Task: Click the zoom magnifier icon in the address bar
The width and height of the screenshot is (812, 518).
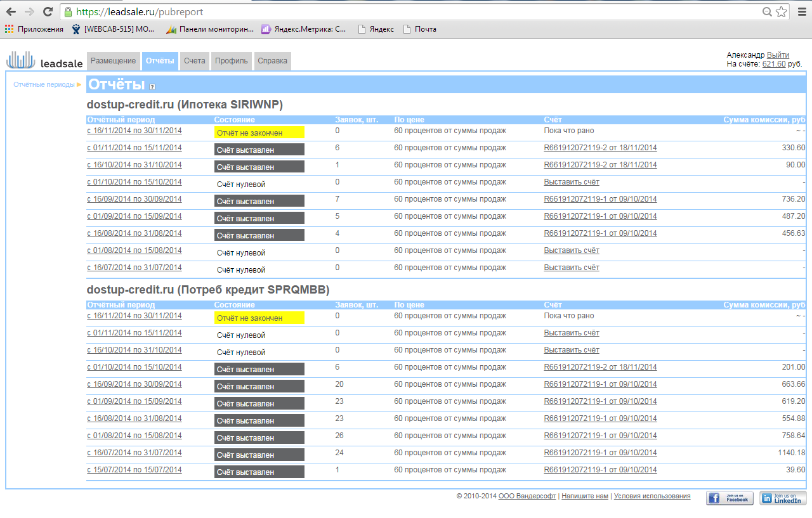Action: (x=766, y=12)
